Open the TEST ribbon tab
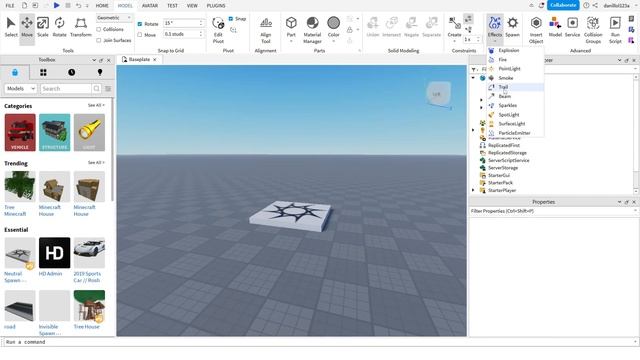Screen dimensions: 640x360 (x=172, y=6)
